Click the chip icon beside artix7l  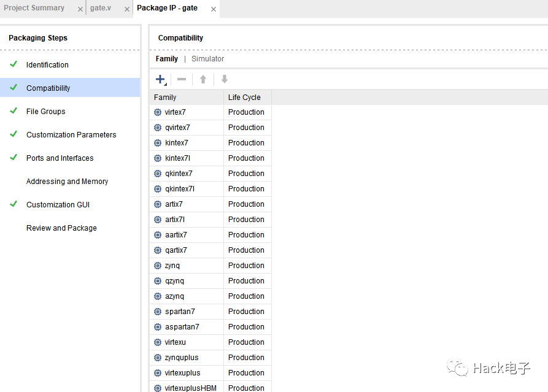pyautogui.click(x=158, y=220)
